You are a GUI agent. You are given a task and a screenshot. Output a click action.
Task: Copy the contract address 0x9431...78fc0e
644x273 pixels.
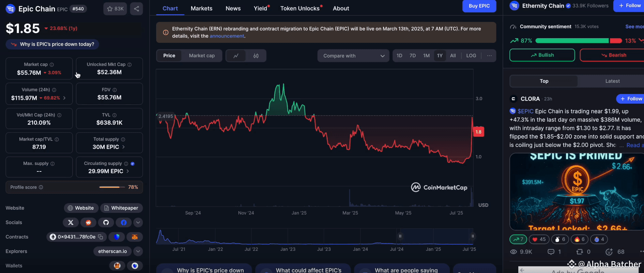[x=101, y=237]
